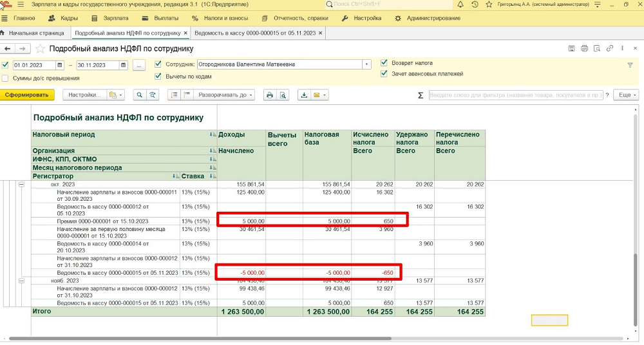Screen dimensions: 644x345
Task: Uncheck the Вычеты по кодам checkbox
Action: [x=158, y=77]
